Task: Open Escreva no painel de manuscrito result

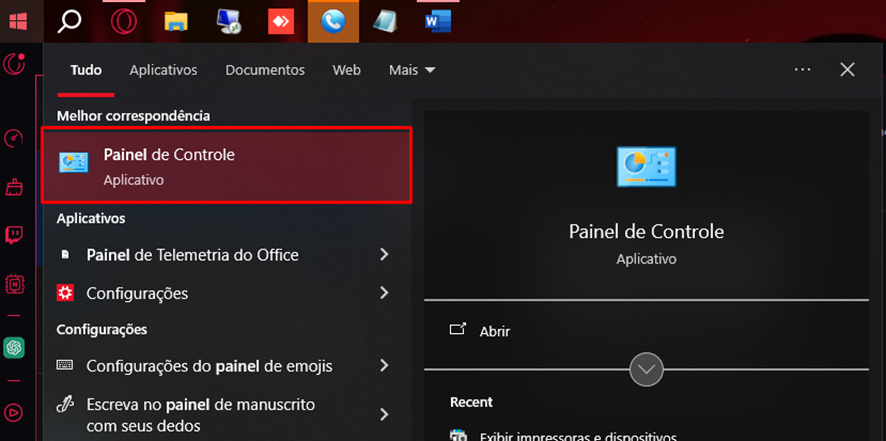Action: (x=201, y=414)
